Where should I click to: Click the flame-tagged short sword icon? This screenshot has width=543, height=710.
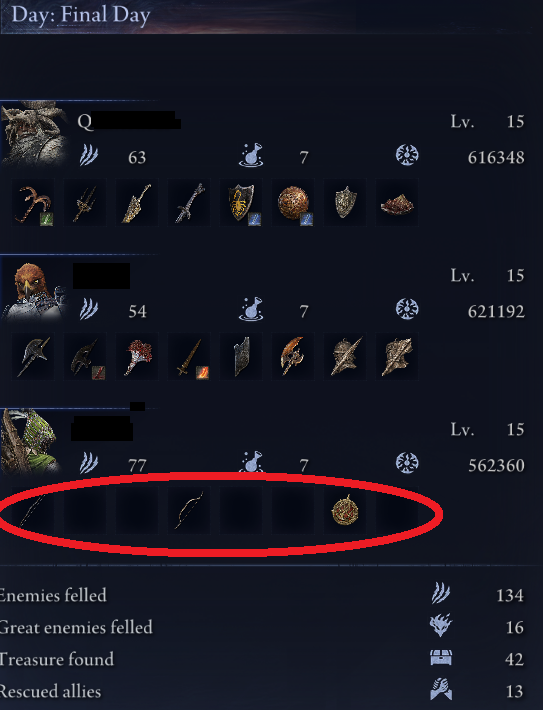pyautogui.click(x=189, y=356)
